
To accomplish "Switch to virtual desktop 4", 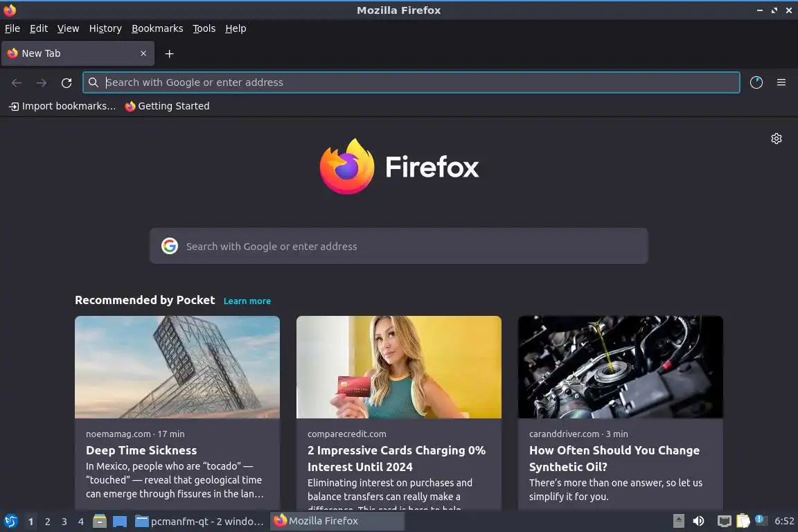I will pyautogui.click(x=80, y=522).
